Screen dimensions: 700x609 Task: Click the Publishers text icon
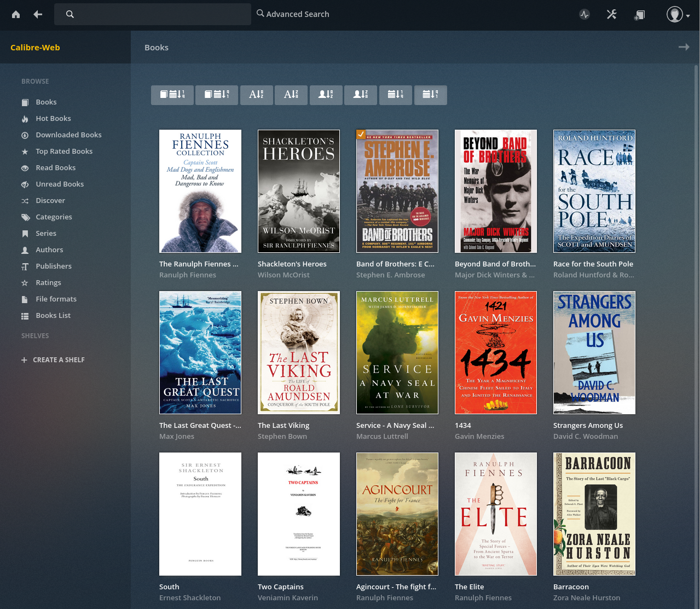25,266
